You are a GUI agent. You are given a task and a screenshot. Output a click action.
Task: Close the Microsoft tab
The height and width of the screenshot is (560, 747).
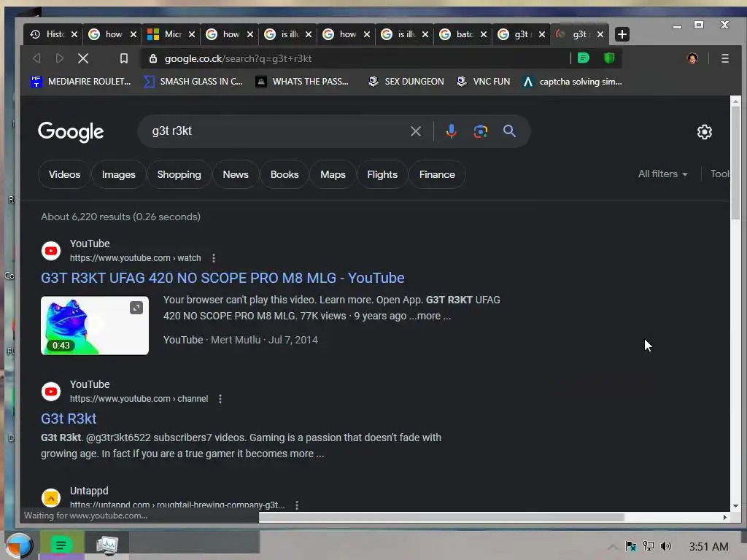pos(192,34)
